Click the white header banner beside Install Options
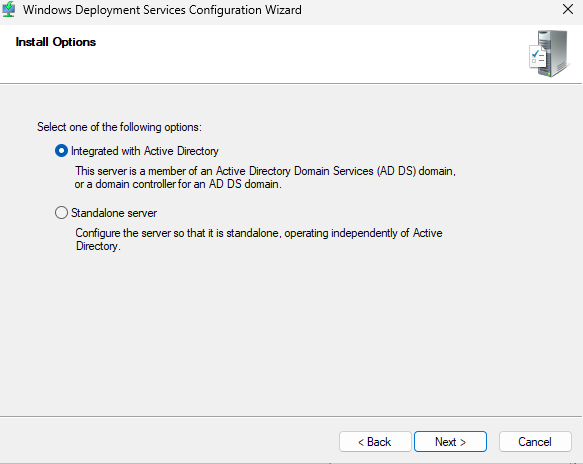This screenshot has height=464, width=583. 297,54
